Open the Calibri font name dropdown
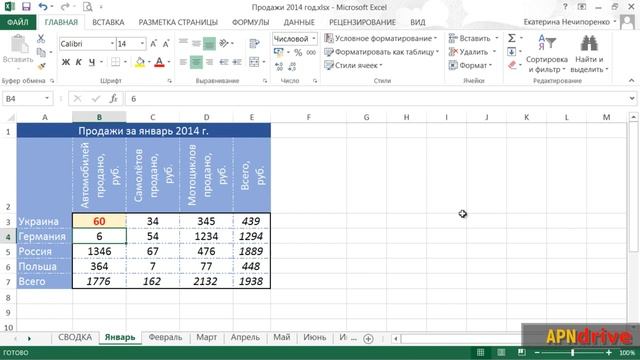 point(112,44)
